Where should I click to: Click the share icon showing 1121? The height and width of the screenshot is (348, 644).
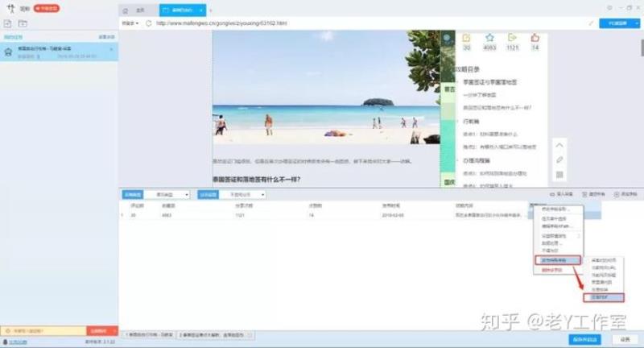(512, 38)
